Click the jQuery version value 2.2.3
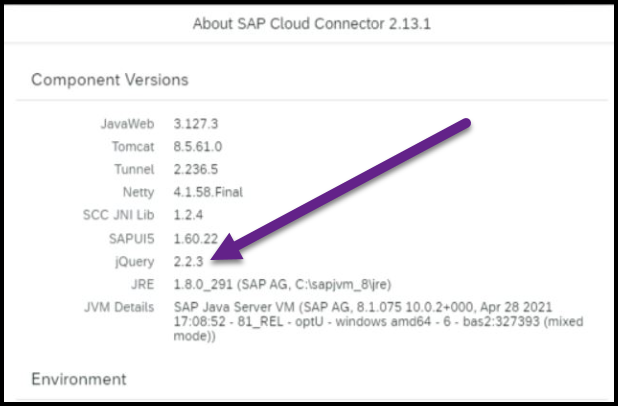The width and height of the screenshot is (618, 406). (188, 261)
